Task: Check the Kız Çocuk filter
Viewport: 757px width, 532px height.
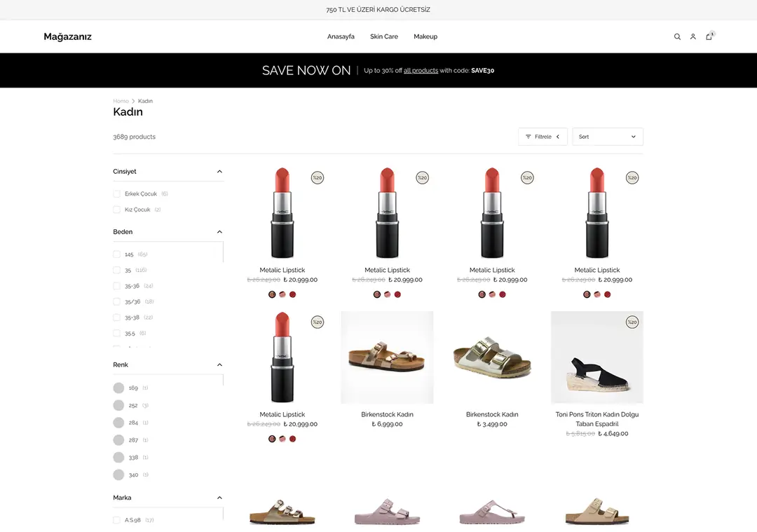Action: point(116,210)
